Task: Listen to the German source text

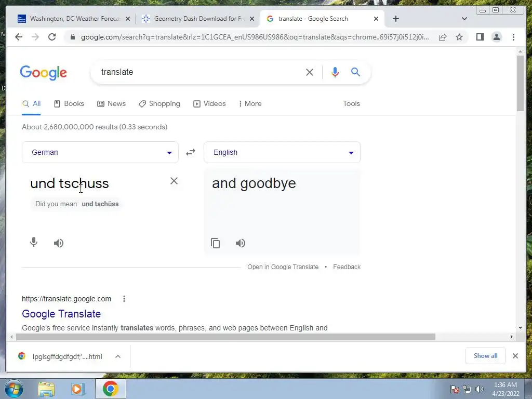Action: tap(59, 243)
